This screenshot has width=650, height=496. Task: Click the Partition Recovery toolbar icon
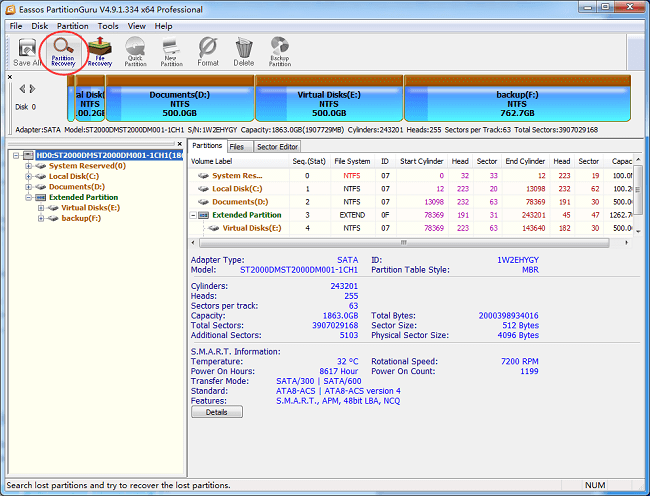pos(63,49)
